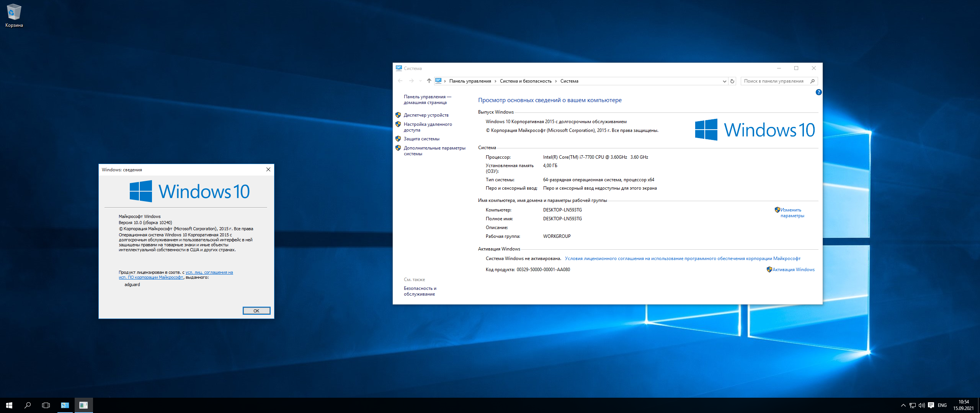
Task: Click the Show desktop strip on taskbar
Action: pos(978,405)
